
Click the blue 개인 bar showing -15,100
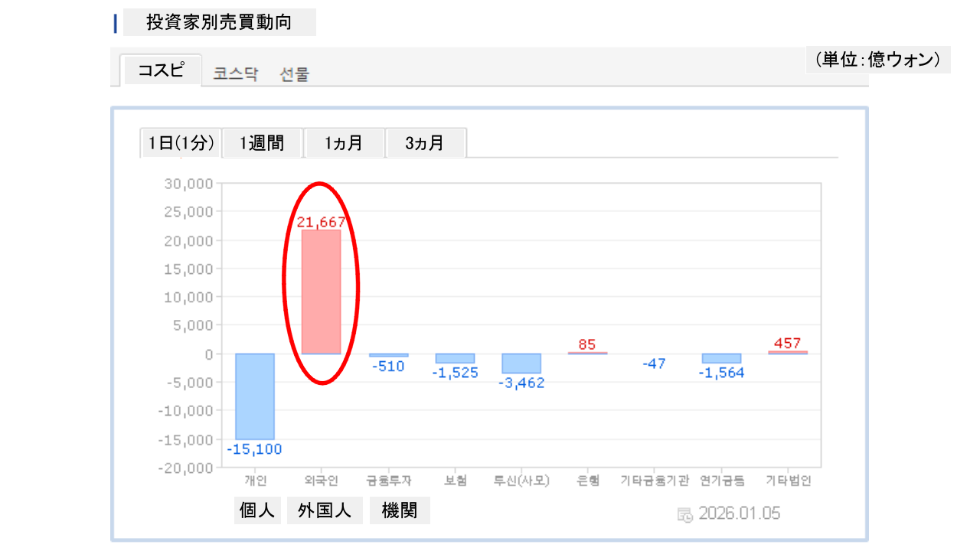pyautogui.click(x=254, y=396)
